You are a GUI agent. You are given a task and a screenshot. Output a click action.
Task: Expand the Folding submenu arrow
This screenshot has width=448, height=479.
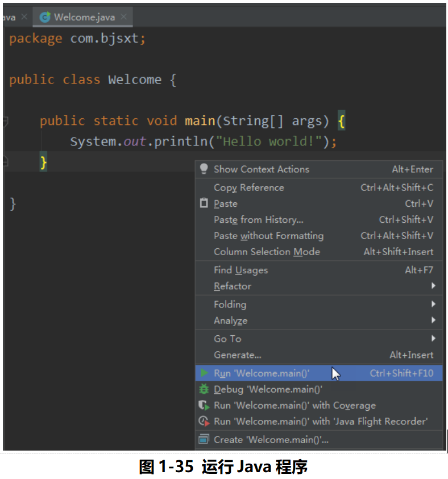[433, 304]
